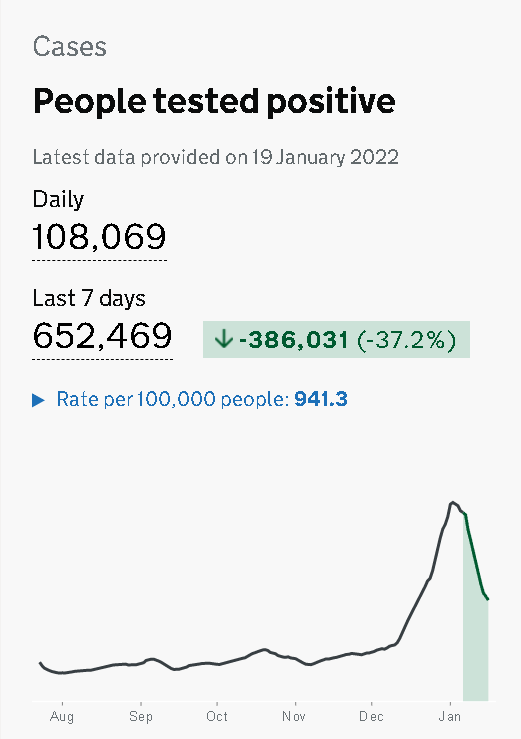Click the (-37.2%) percentage change text

[406, 340]
